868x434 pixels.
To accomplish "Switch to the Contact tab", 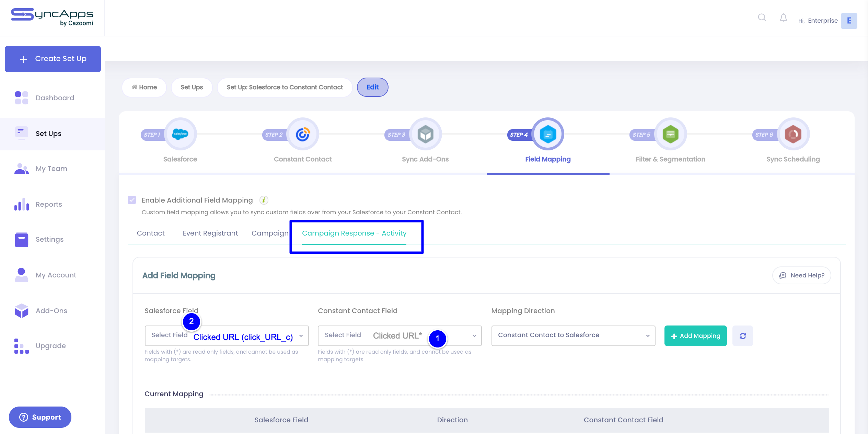I will click(151, 233).
